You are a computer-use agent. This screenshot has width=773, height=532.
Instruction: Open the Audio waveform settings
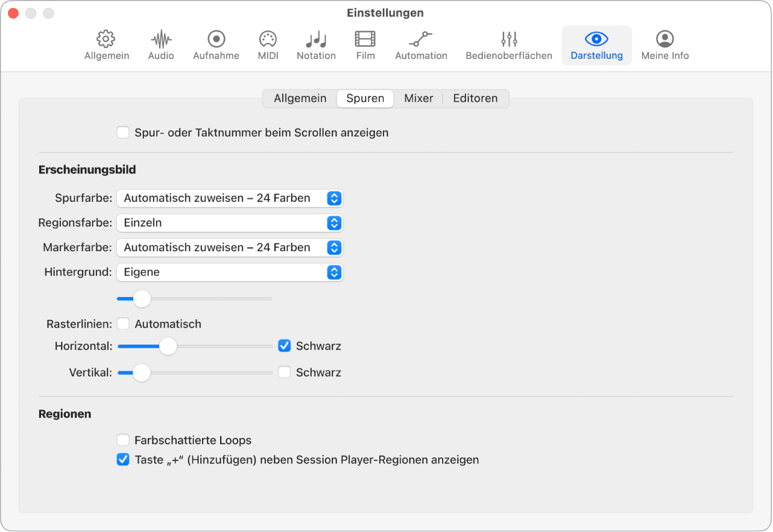pos(161,45)
